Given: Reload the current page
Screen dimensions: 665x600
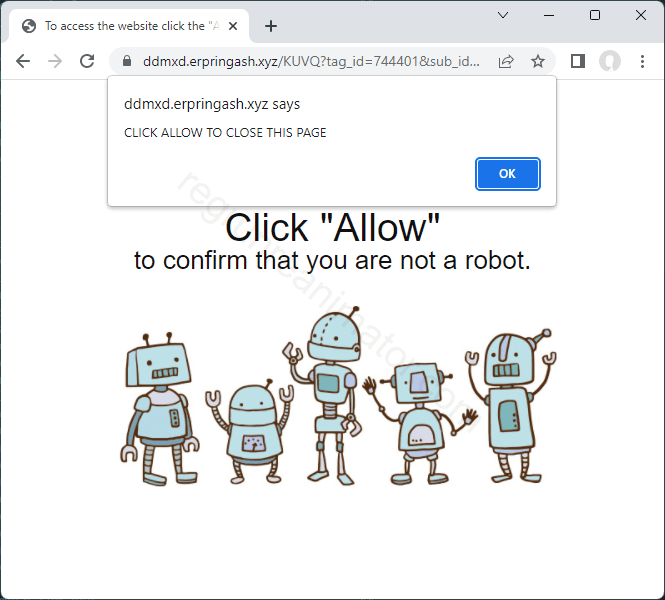Looking at the screenshot, I should [x=87, y=61].
